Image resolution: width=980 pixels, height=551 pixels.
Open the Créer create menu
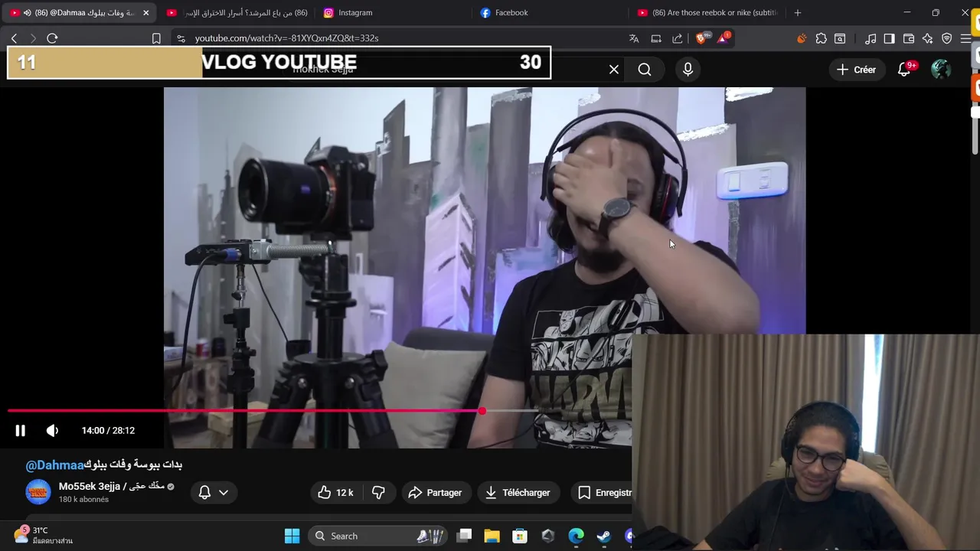coord(856,70)
